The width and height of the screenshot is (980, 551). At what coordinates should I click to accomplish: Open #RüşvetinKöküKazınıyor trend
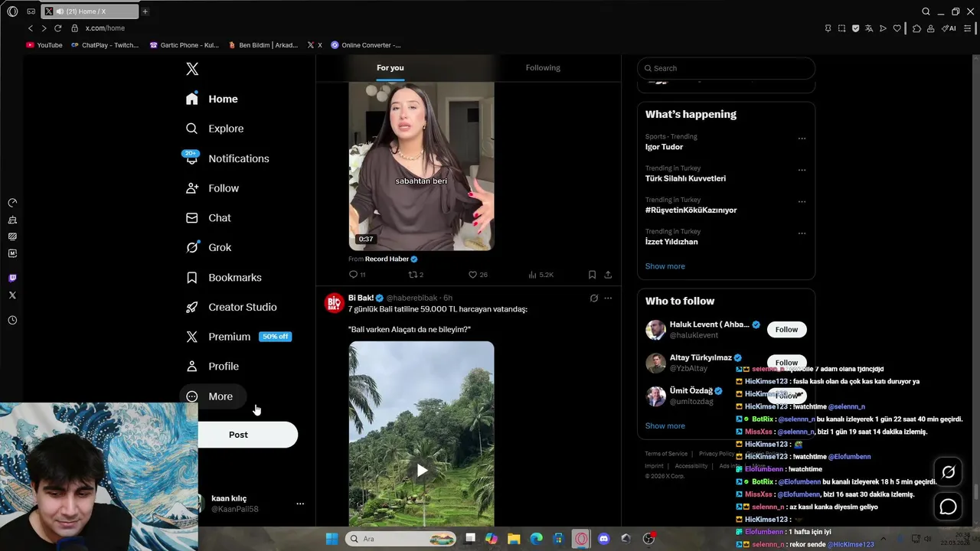pyautogui.click(x=691, y=210)
